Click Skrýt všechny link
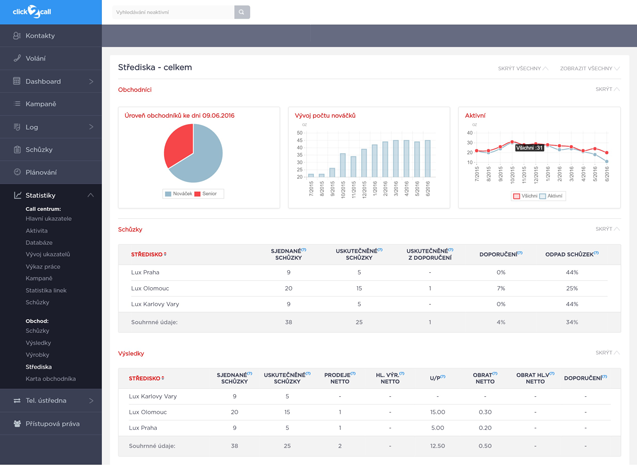This screenshot has height=465, width=637. pos(522,68)
